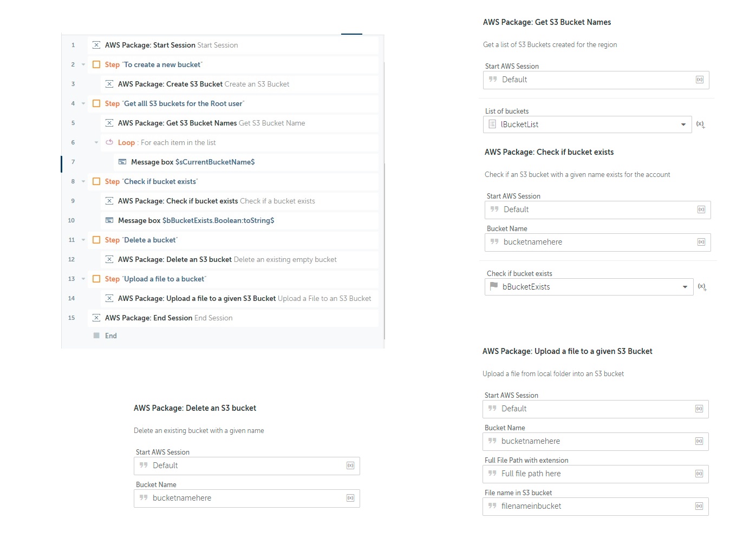Viewport: 756px width, 538px height.
Task: Click the insert-variable icon in Check if bucket exists Bucket Name field
Action: click(701, 242)
